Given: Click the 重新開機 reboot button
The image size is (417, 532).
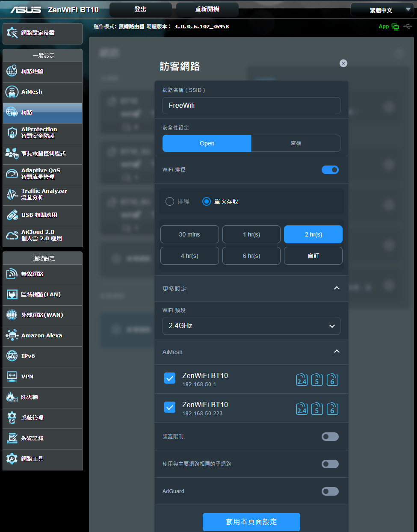Looking at the screenshot, I should [207, 9].
